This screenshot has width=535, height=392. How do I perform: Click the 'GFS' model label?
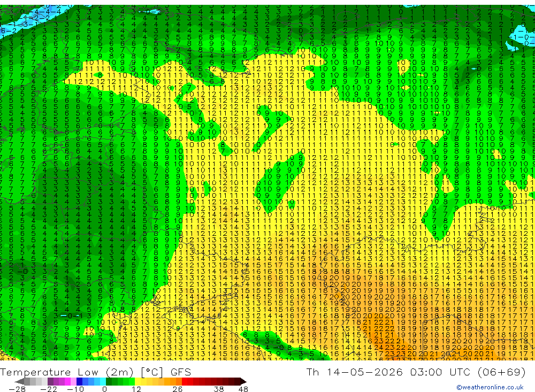tap(181, 372)
